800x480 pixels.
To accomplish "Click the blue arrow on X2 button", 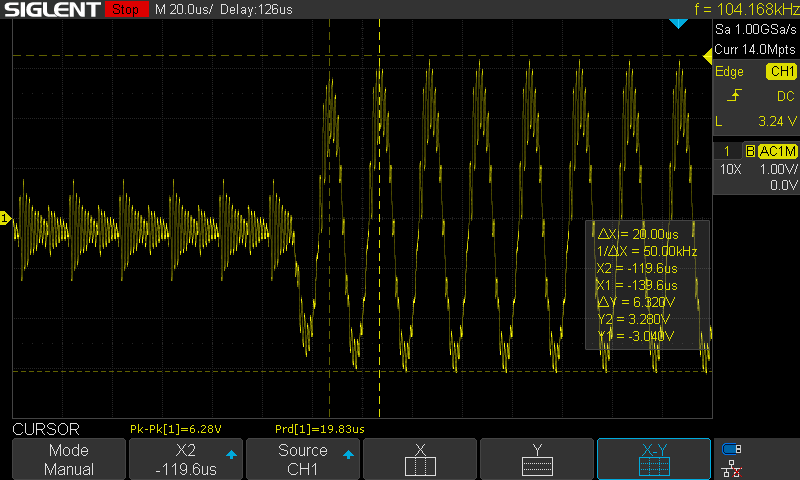I will coord(231,454).
